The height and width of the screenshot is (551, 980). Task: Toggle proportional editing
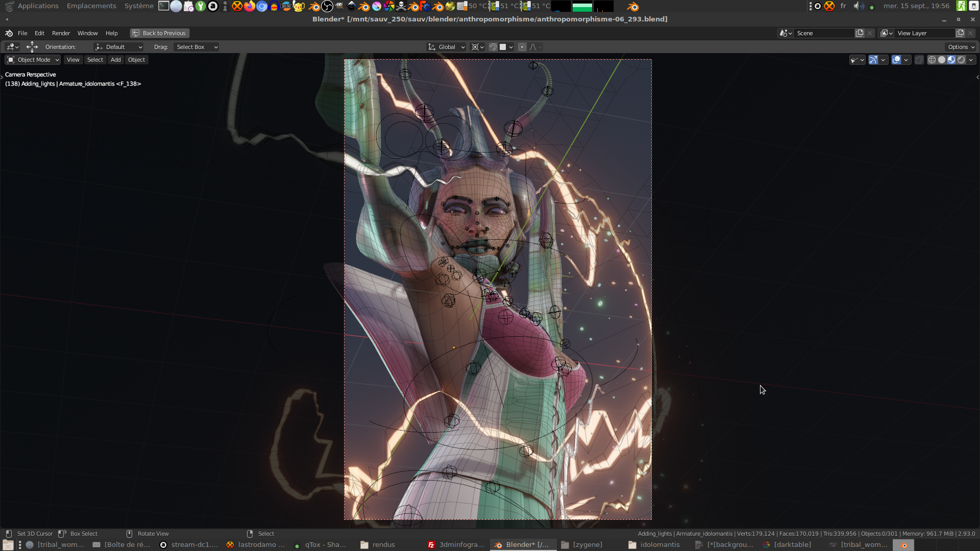pos(522,47)
